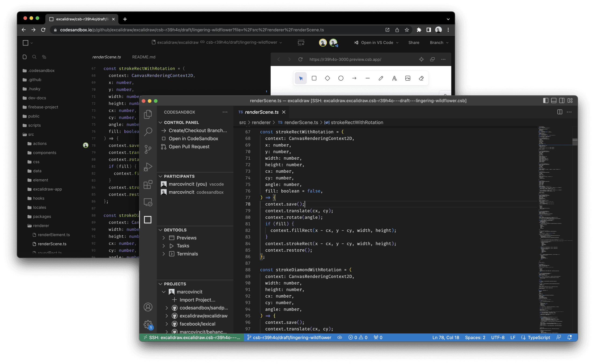Expand the excalidraw/excalidraw project entry

(x=167, y=316)
